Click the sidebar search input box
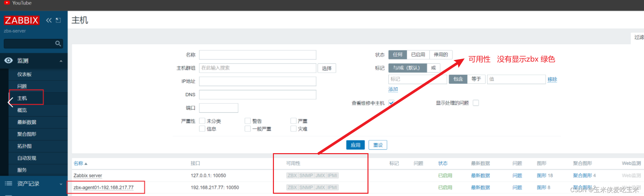 point(33,43)
